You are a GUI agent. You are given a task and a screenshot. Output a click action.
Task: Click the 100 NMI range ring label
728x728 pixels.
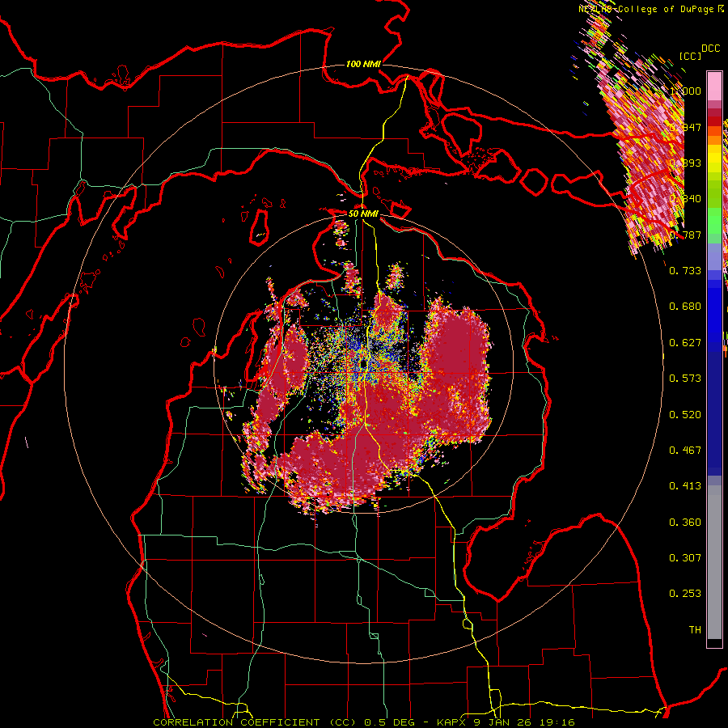pos(363,64)
